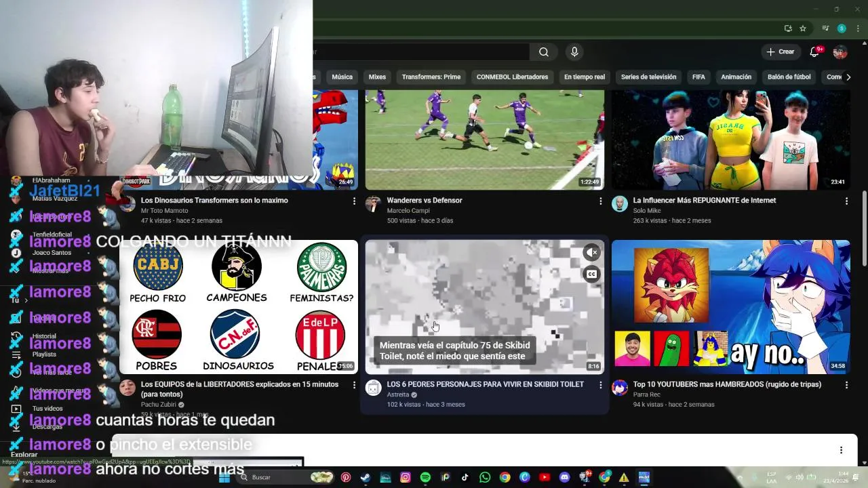The height and width of the screenshot is (488, 868).
Task: Select the En tiempo real chip
Action: [585, 77]
